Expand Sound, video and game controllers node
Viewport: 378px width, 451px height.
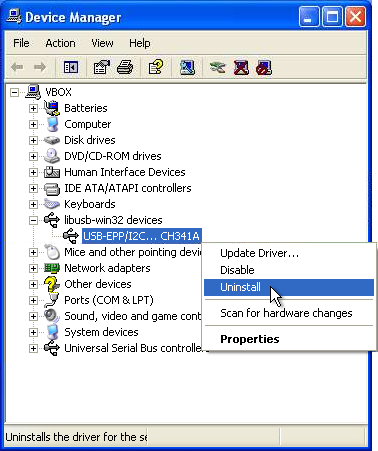click(33, 316)
